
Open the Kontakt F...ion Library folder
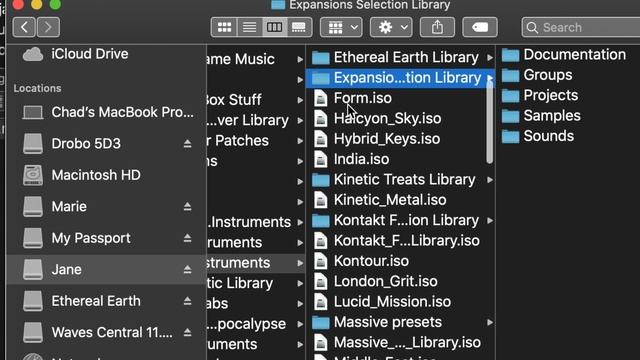coord(395,220)
